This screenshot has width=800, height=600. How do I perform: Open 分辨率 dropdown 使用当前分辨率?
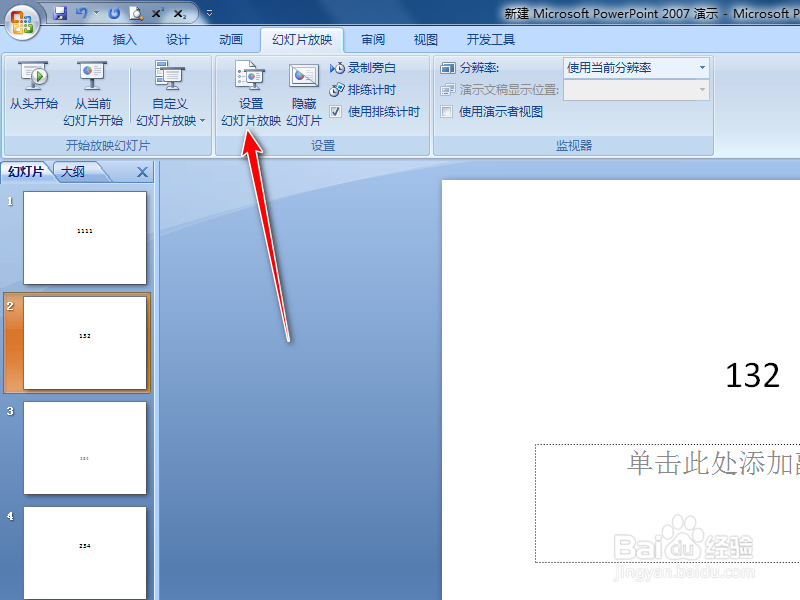tap(636, 68)
